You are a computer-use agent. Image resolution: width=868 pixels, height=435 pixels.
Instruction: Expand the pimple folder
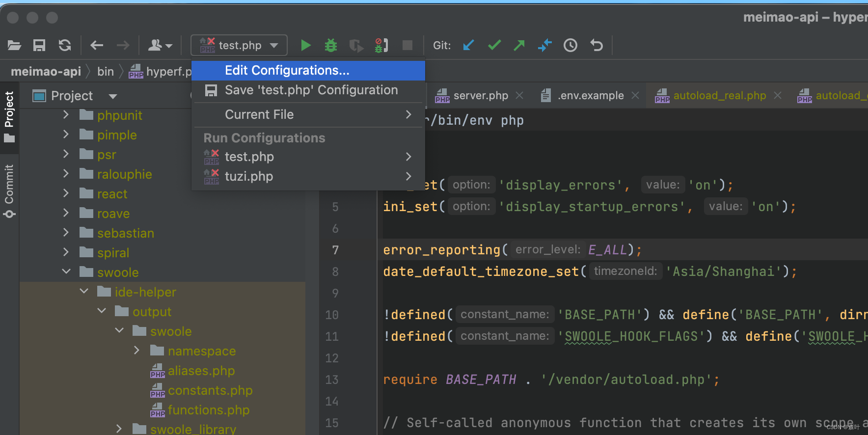66,135
